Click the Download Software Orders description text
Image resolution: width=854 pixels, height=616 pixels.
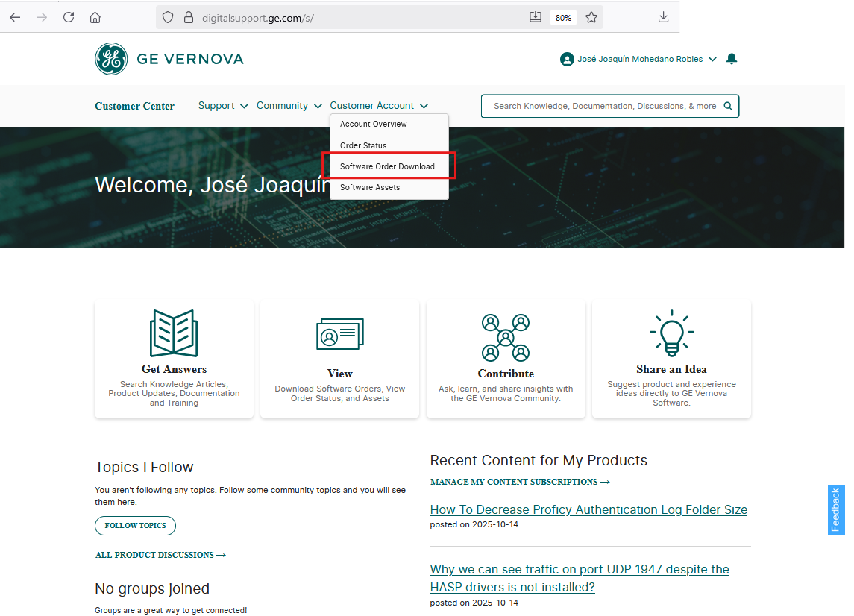click(340, 394)
